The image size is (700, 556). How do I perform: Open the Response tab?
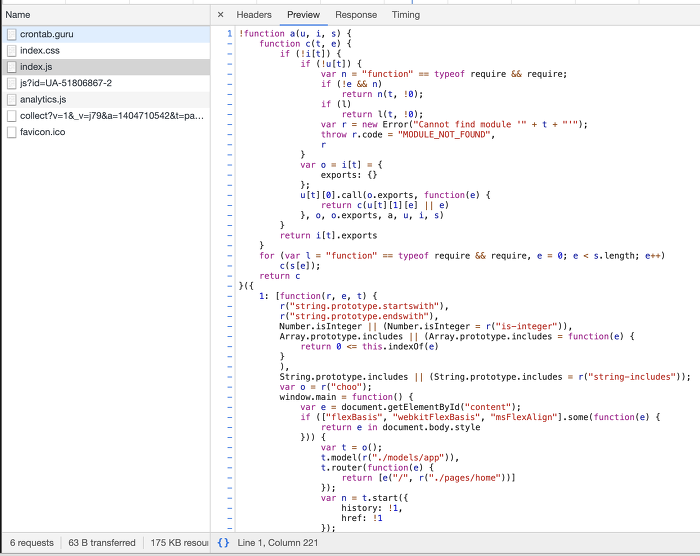[x=356, y=15]
